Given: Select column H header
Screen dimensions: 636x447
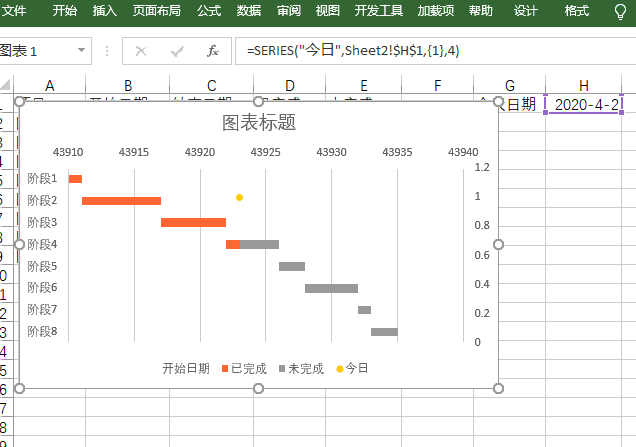Looking at the screenshot, I should coord(583,86).
